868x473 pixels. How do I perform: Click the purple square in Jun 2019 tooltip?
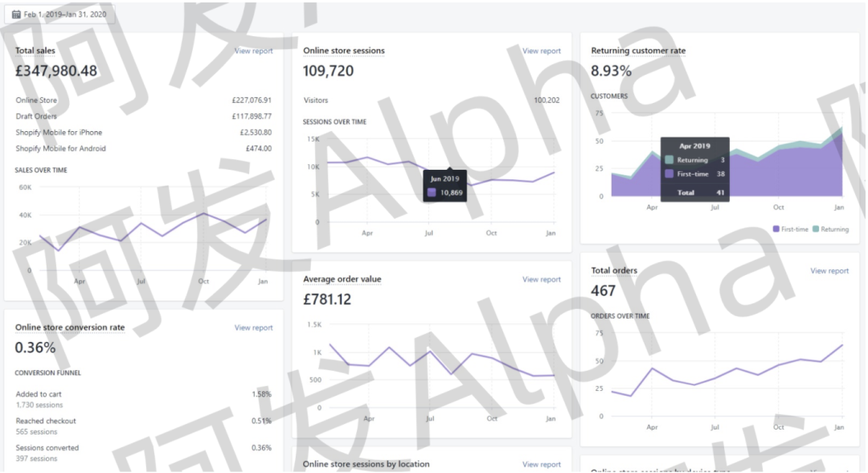pos(433,192)
